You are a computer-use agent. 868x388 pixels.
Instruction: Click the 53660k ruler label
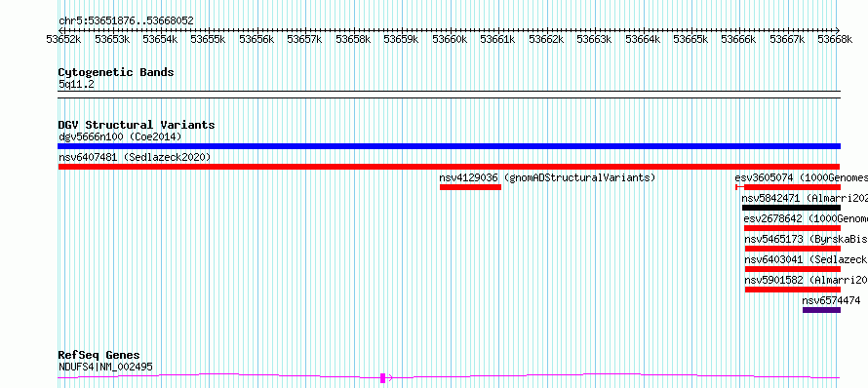(x=450, y=39)
